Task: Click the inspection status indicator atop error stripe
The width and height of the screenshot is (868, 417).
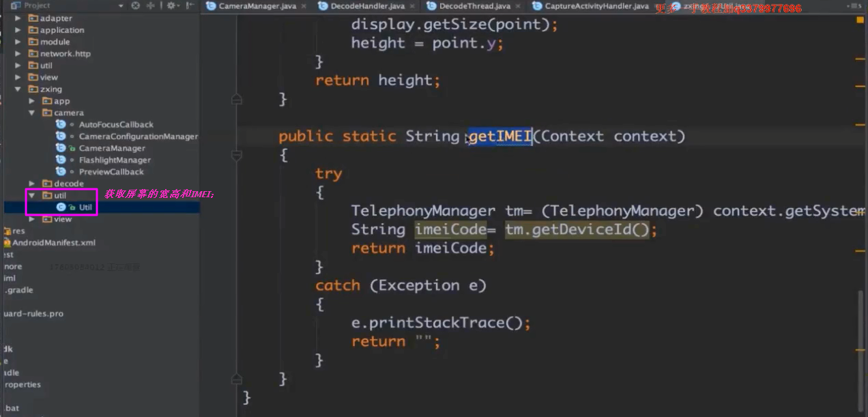Action: coord(860,20)
